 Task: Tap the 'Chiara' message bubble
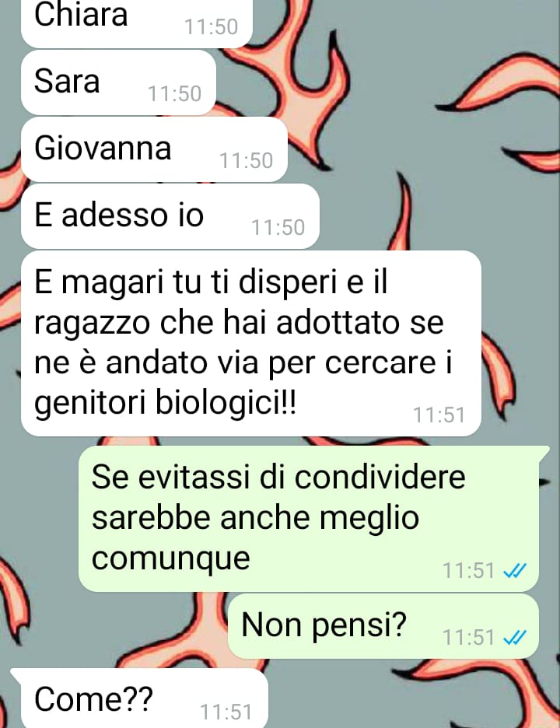point(137,23)
